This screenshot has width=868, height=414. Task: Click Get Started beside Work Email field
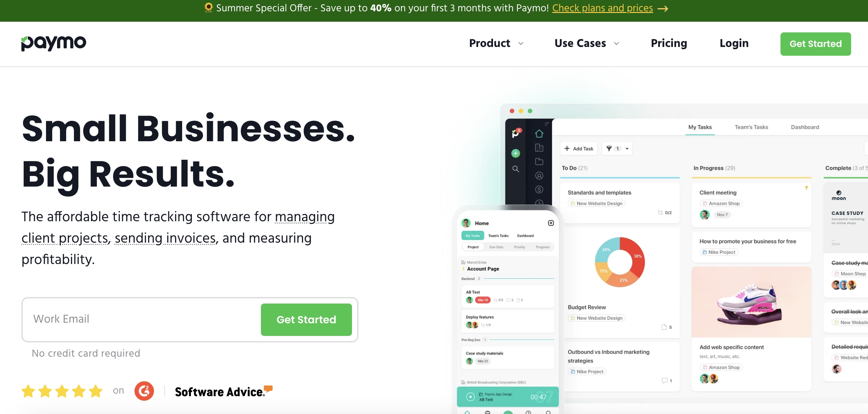click(x=306, y=319)
